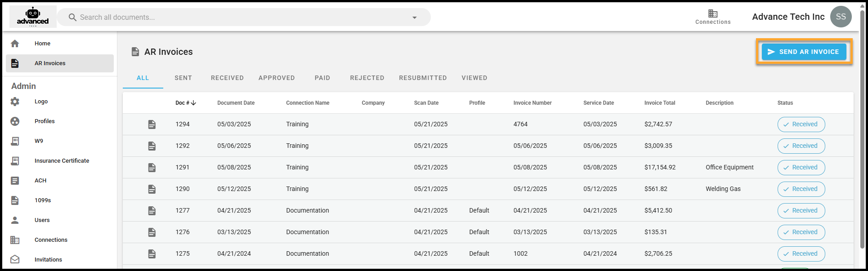Click the Invoice Number column header

pos(532,103)
